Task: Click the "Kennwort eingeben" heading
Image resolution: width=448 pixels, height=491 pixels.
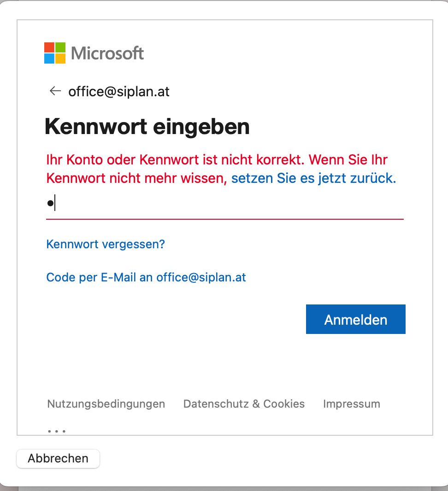Action: (x=147, y=127)
